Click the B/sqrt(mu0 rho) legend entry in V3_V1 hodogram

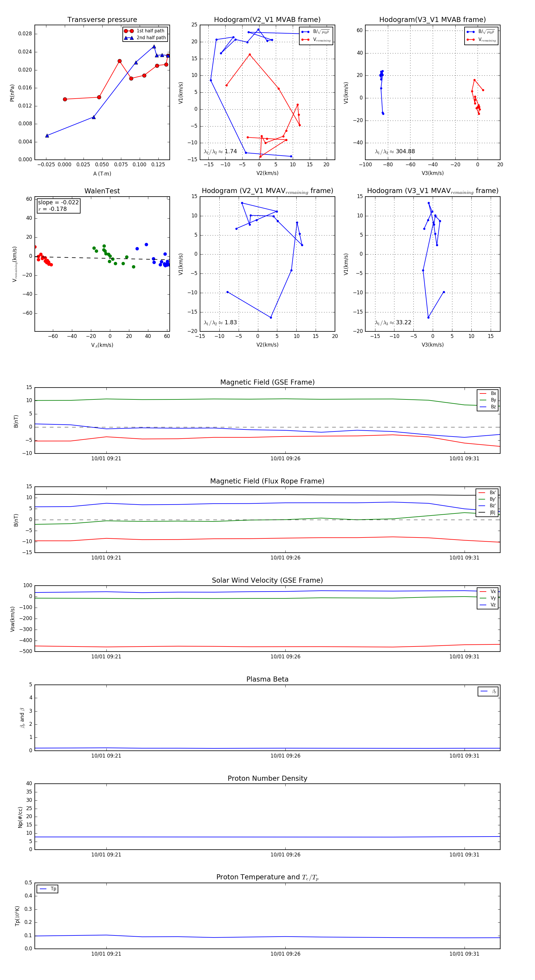click(x=481, y=32)
